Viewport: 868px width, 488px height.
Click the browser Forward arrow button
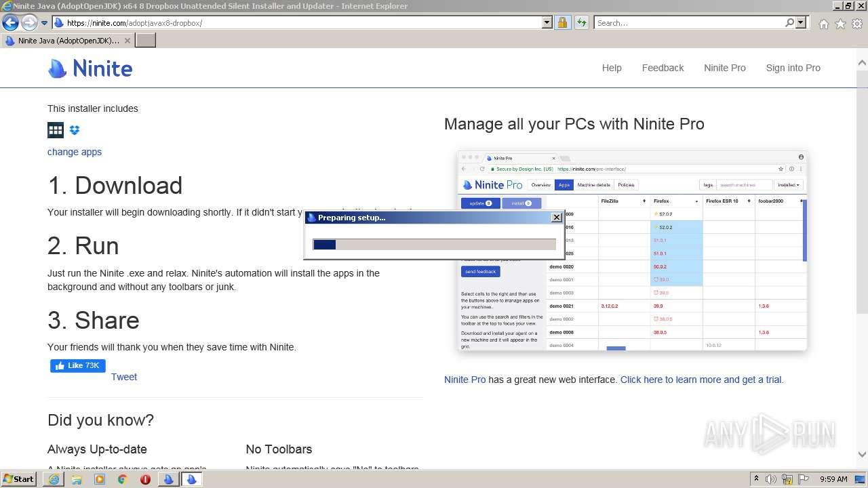(x=29, y=22)
